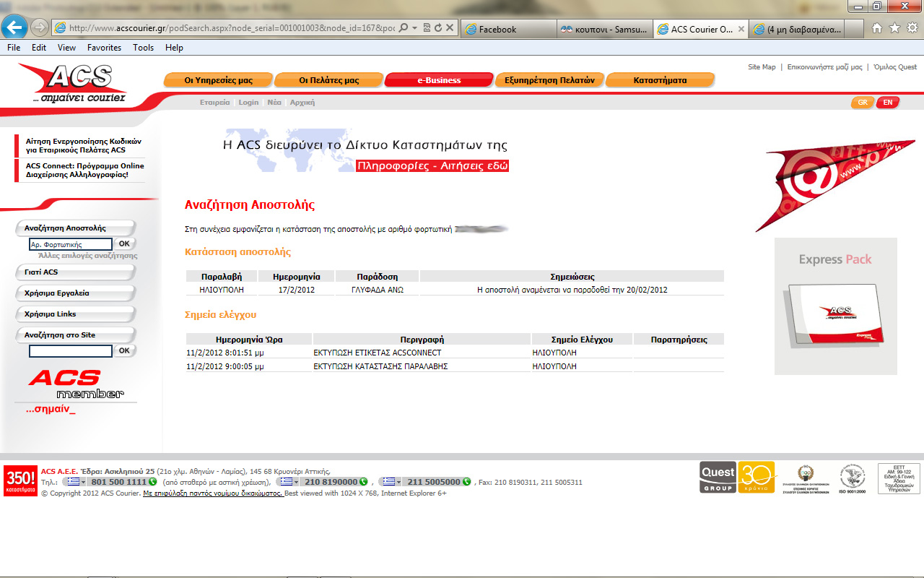Click the Site Map link

pos(762,67)
